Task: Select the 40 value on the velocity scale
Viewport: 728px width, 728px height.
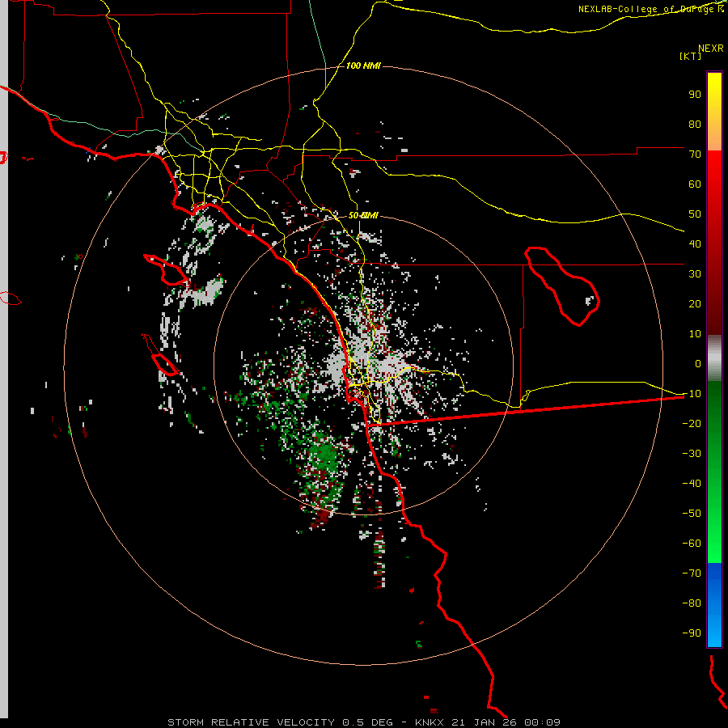Action: (695, 243)
